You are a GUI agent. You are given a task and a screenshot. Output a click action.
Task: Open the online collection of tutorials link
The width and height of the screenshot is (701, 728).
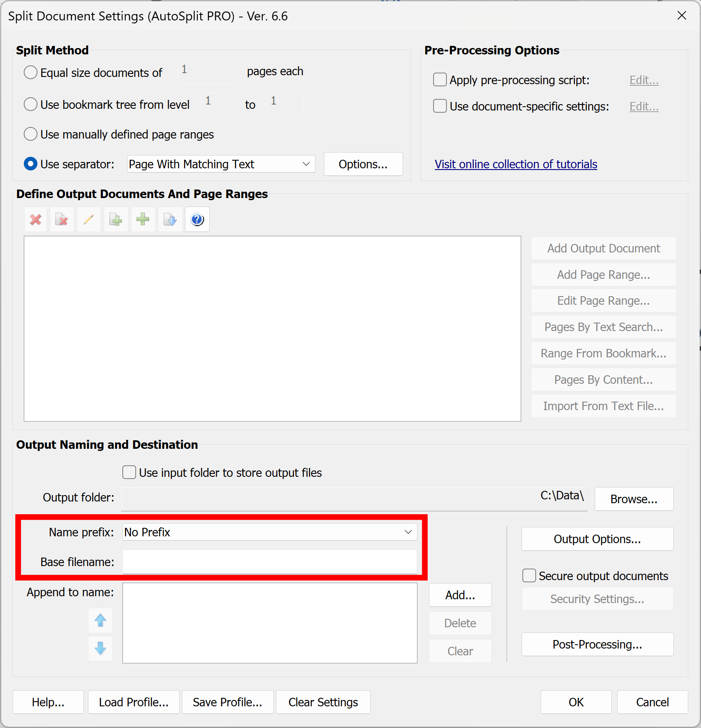click(x=516, y=164)
